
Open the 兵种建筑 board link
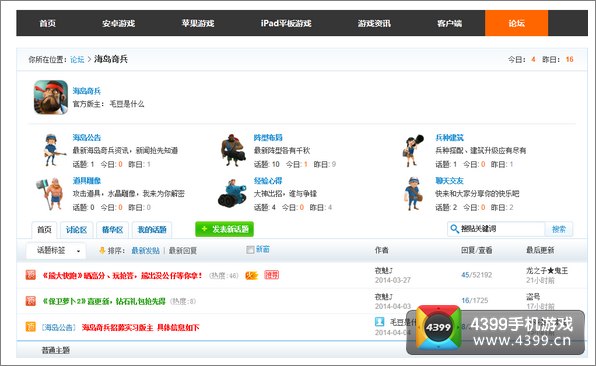point(450,138)
